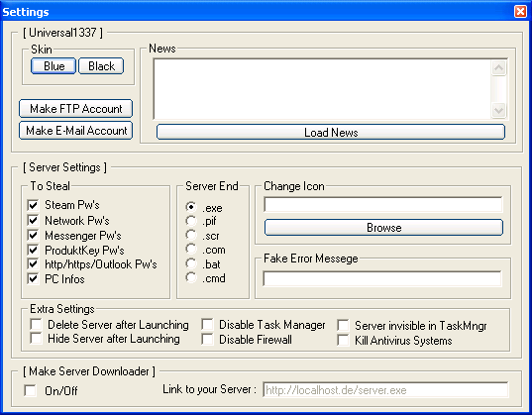
Task: Click Make E-Mail Account button
Action: click(x=75, y=131)
